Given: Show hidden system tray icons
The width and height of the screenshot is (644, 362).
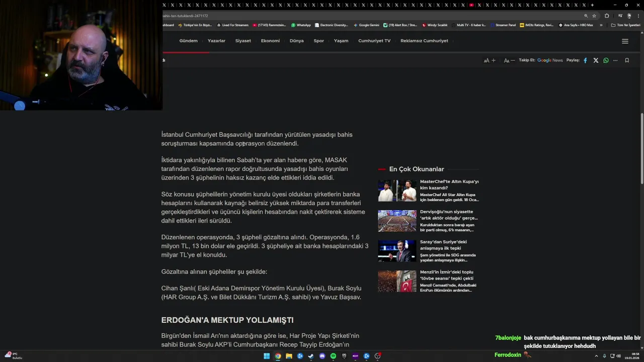Looking at the screenshot, I should [x=597, y=356].
